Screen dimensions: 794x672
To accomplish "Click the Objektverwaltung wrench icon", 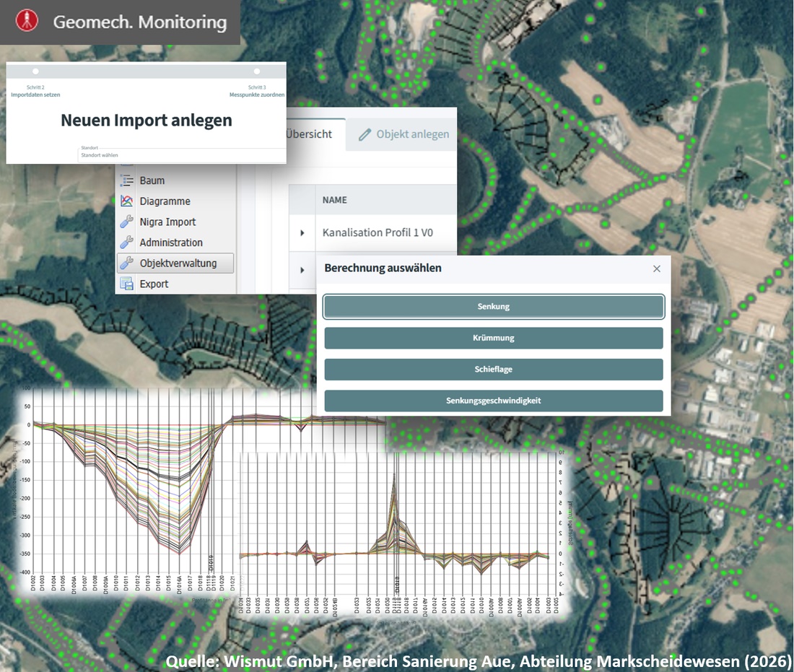I will pos(127,263).
